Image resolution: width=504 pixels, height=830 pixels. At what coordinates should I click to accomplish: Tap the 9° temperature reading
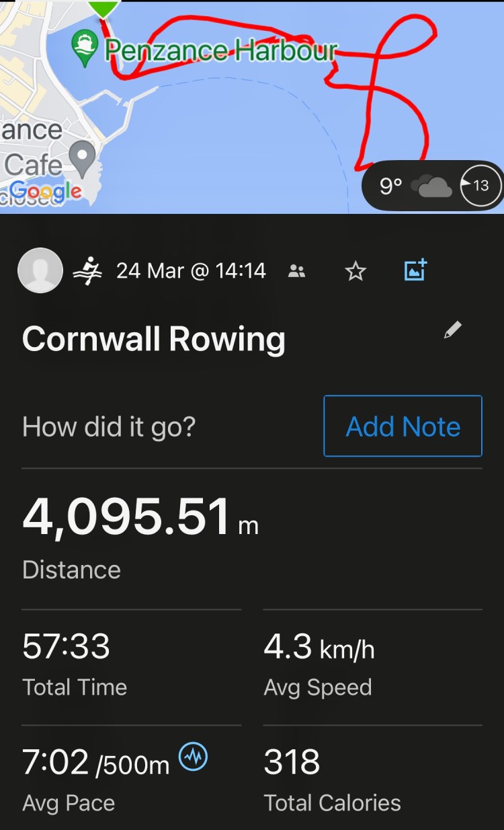390,186
